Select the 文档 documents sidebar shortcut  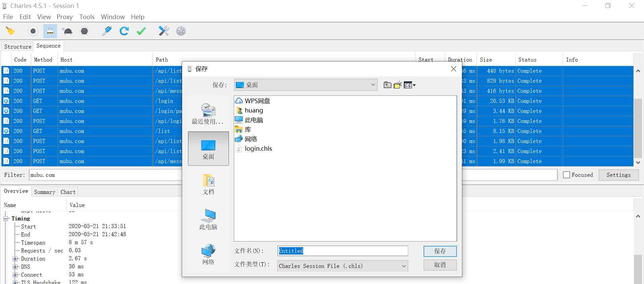(x=208, y=184)
